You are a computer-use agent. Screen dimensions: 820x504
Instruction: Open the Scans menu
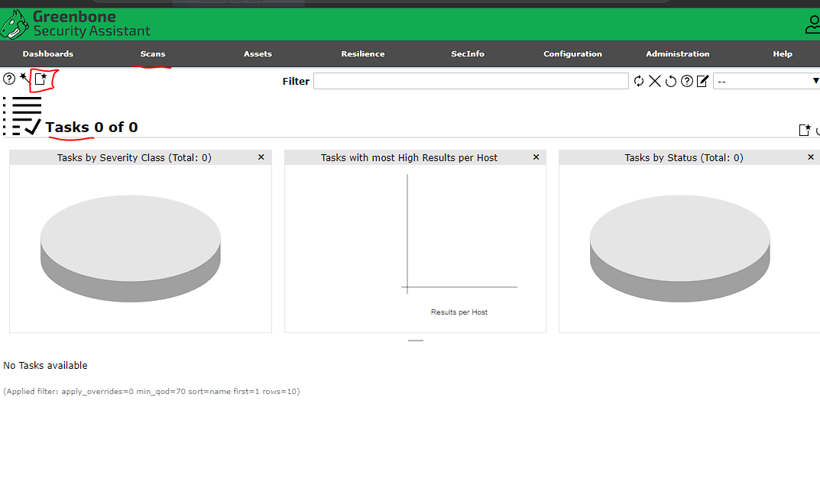[153, 54]
